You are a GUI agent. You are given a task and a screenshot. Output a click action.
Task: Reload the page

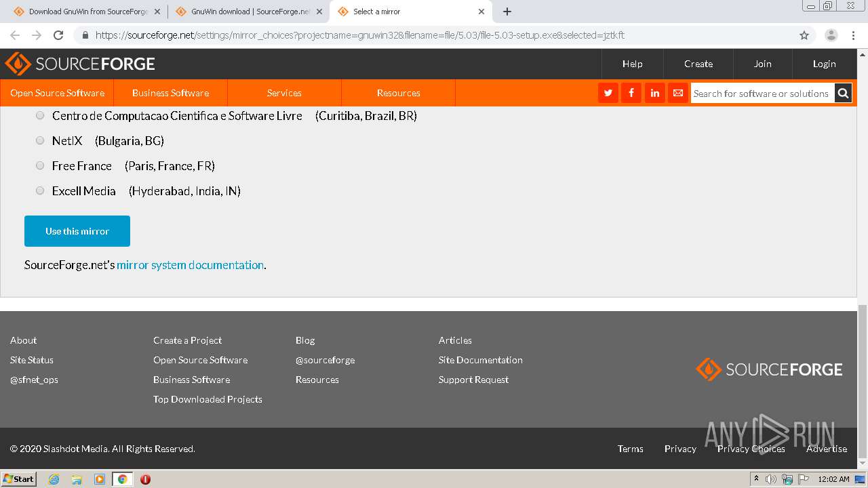pos(58,35)
